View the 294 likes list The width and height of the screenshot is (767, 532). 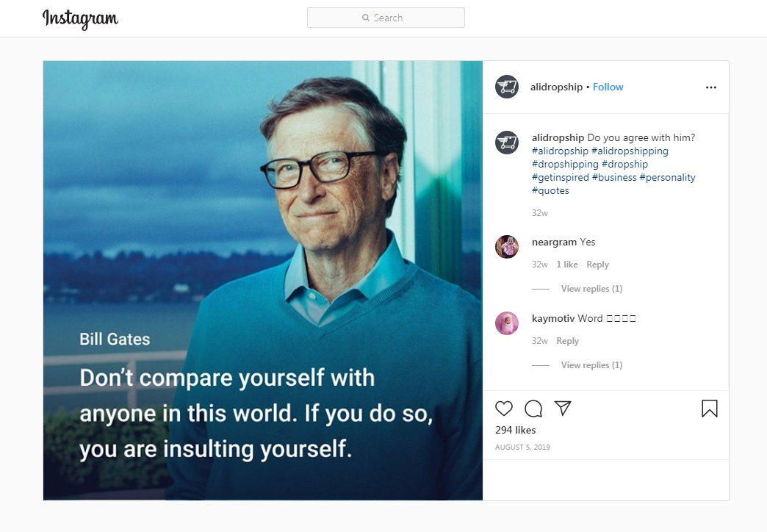coord(515,430)
